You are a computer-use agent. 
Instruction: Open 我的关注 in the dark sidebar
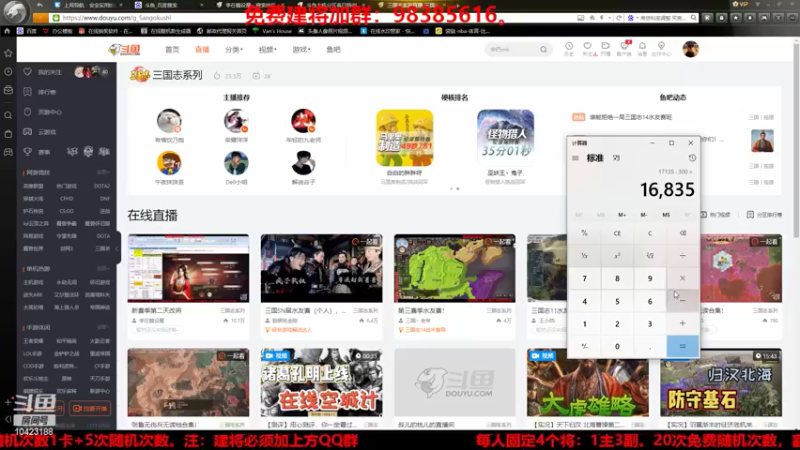point(49,72)
